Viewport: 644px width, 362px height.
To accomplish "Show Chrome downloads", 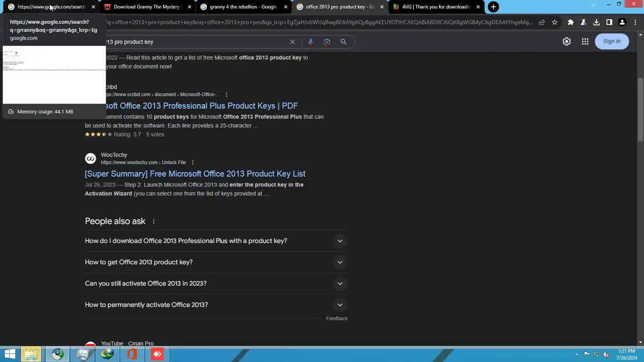I will [x=597, y=23].
